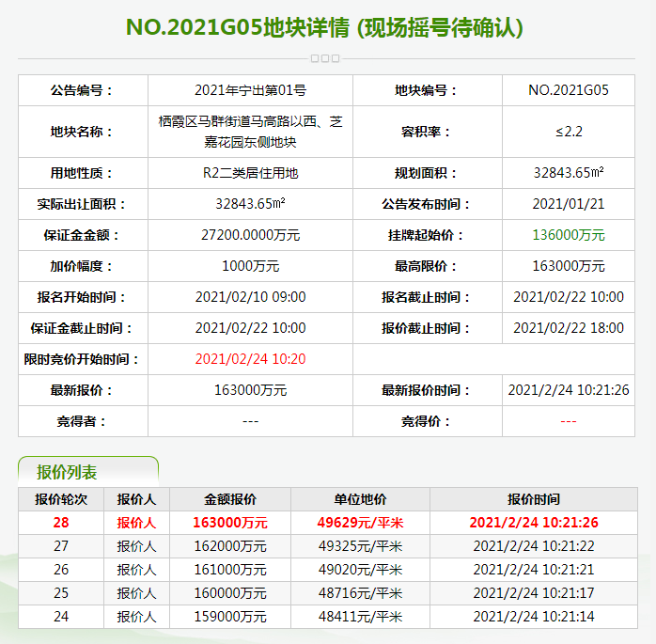Select announcement number 2021年宁出第01号
This screenshot has width=656, height=644.
250,90
